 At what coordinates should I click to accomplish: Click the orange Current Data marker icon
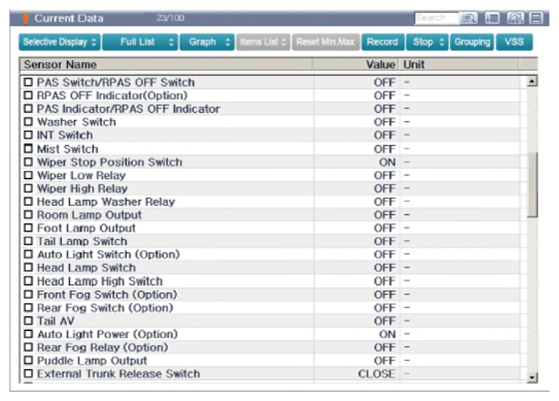point(26,18)
